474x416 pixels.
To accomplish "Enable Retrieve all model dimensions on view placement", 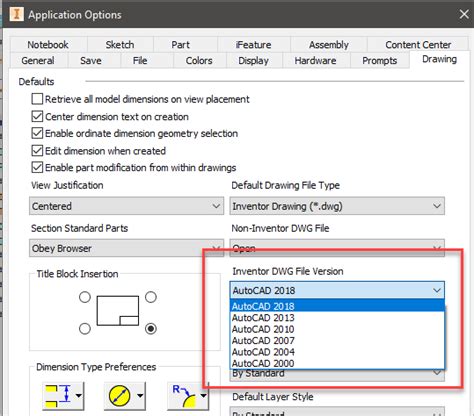I will coord(37,99).
